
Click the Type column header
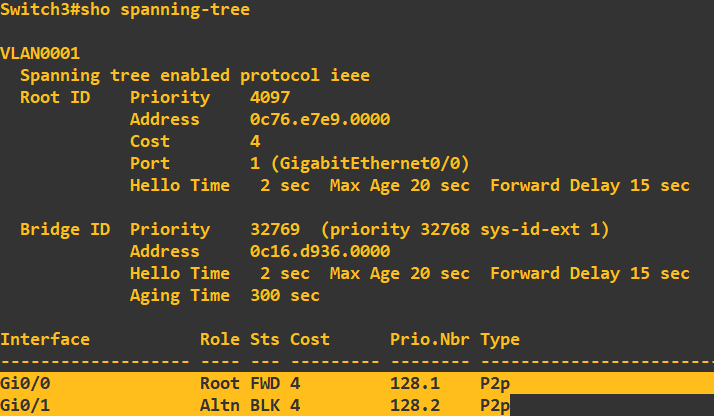pos(499,339)
